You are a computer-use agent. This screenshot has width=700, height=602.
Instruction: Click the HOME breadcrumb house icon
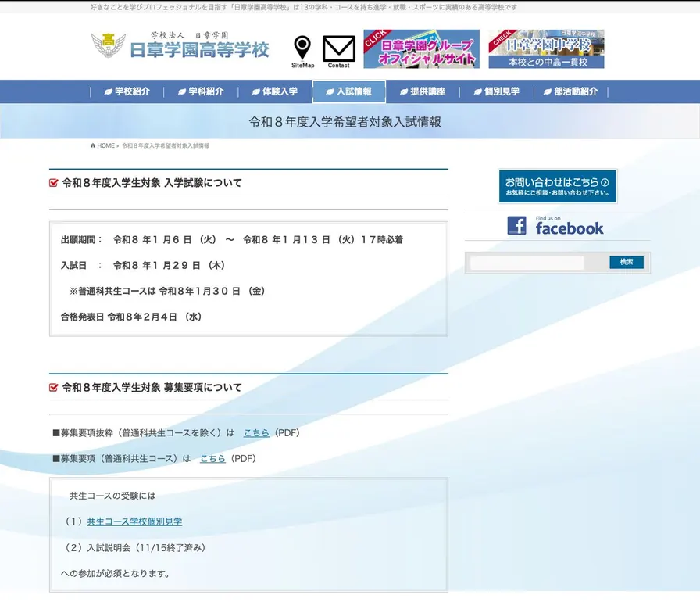(x=93, y=145)
